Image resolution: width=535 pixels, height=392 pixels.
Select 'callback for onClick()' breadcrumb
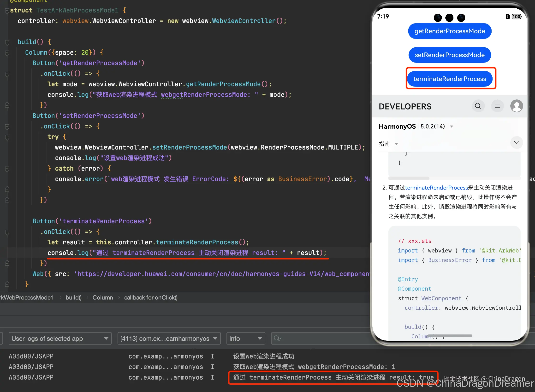tap(151, 298)
